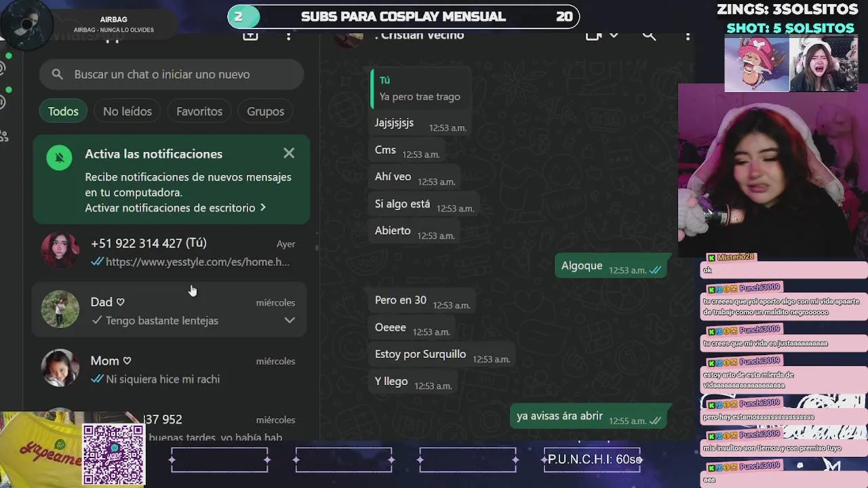Click Activar notificaciones de escritorio link
This screenshot has height=488, width=868.
[170, 207]
